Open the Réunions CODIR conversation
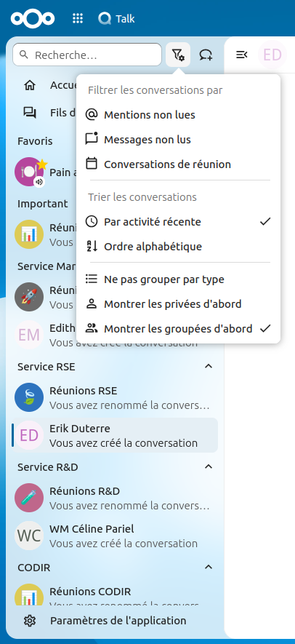This screenshot has width=295, height=644. [x=115, y=595]
